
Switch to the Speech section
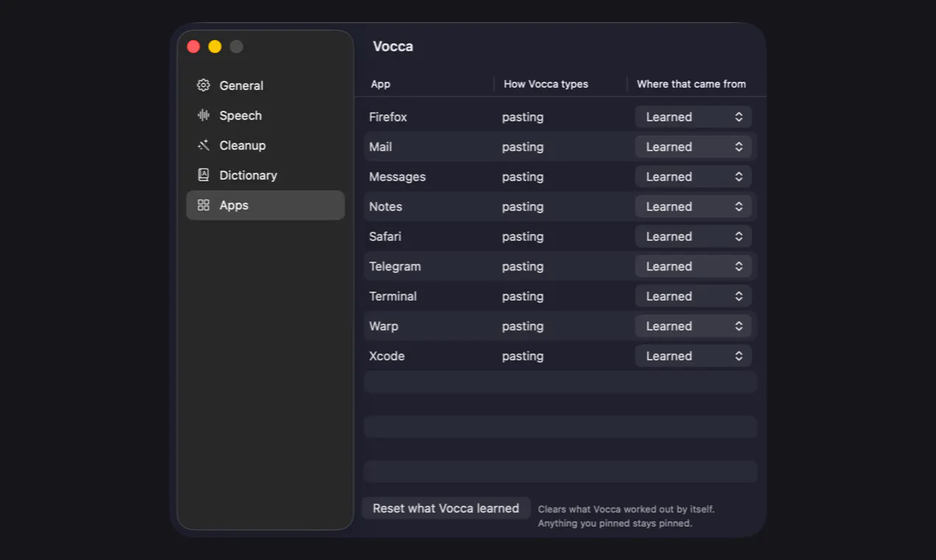265,116
